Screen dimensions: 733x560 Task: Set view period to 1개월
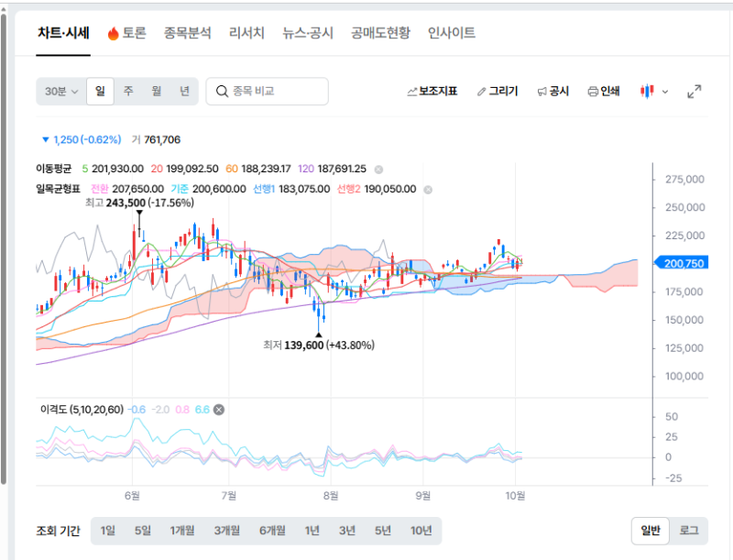tap(182, 531)
